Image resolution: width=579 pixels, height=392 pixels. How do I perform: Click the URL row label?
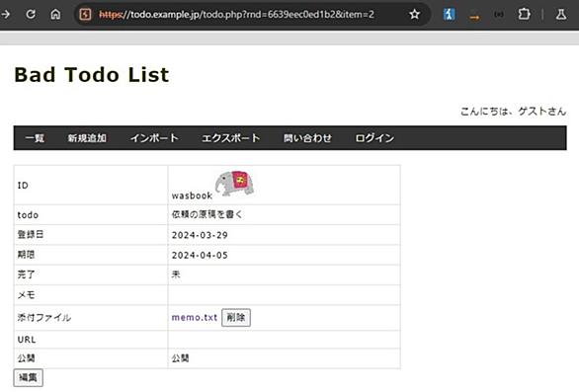coord(27,340)
